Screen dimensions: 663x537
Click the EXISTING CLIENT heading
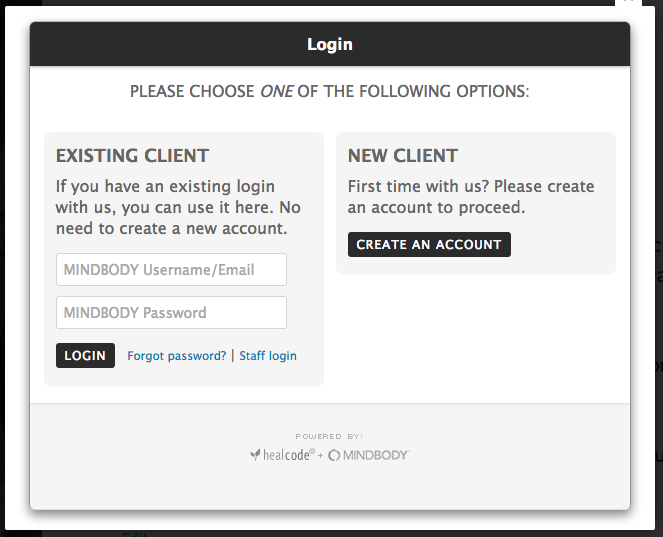click(132, 156)
